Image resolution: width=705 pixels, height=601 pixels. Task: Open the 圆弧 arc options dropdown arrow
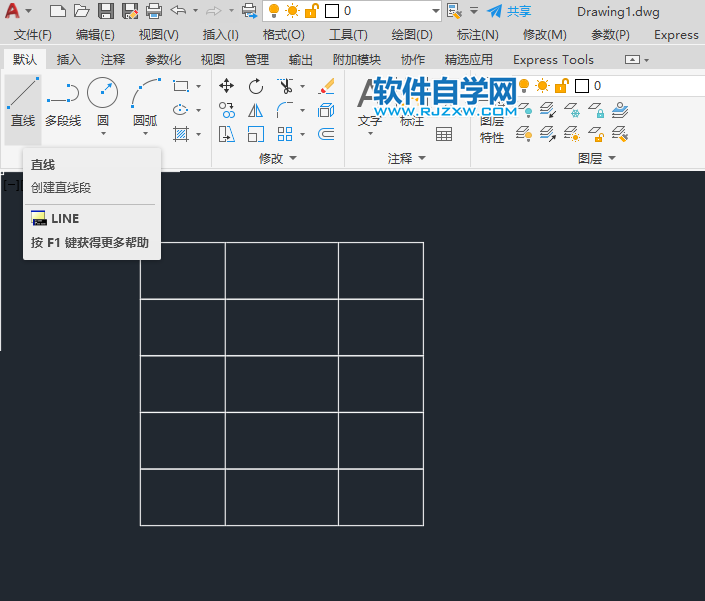pos(145,134)
